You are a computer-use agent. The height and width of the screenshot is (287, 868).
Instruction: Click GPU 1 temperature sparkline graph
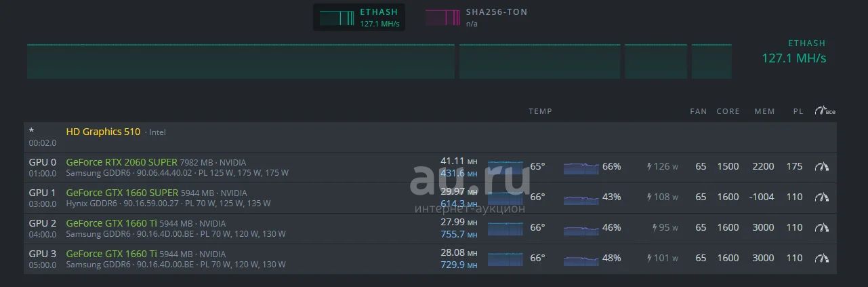coord(505,197)
